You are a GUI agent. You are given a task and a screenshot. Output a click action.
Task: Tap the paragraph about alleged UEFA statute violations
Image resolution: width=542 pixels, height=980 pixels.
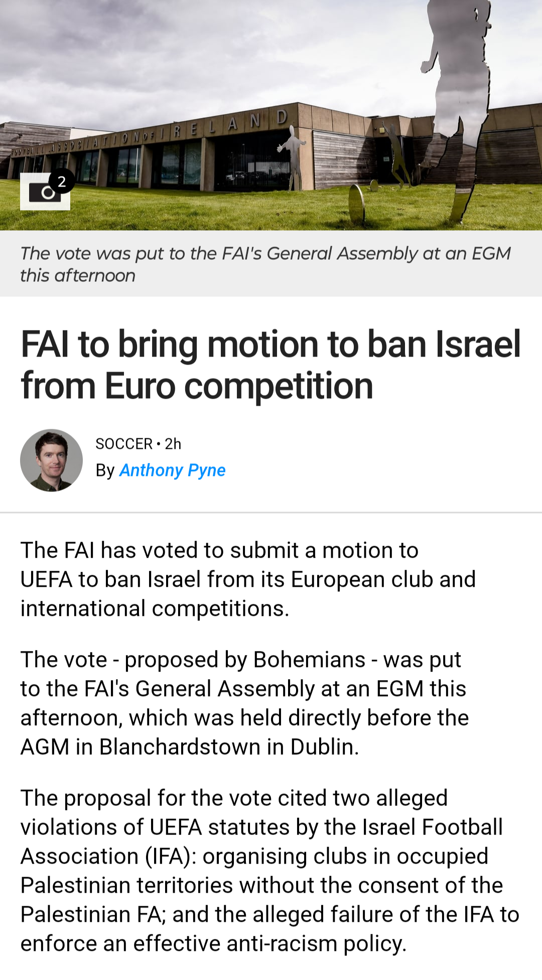coord(269,871)
